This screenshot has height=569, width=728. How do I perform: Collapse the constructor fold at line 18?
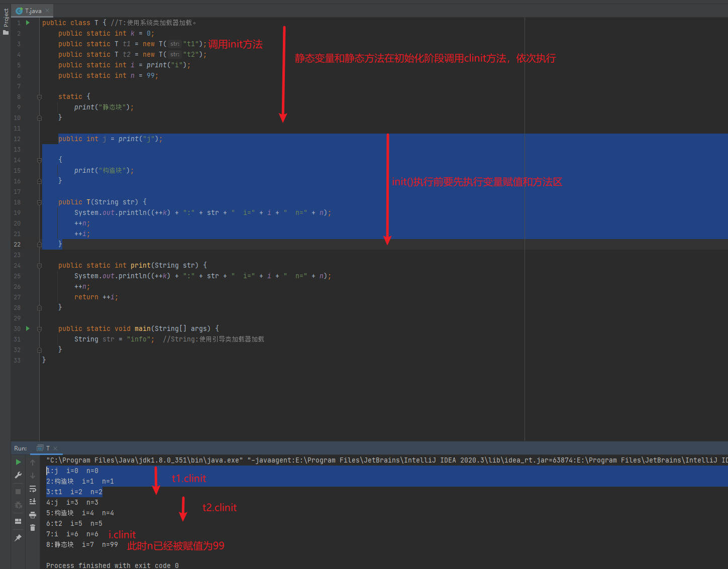pos(39,202)
